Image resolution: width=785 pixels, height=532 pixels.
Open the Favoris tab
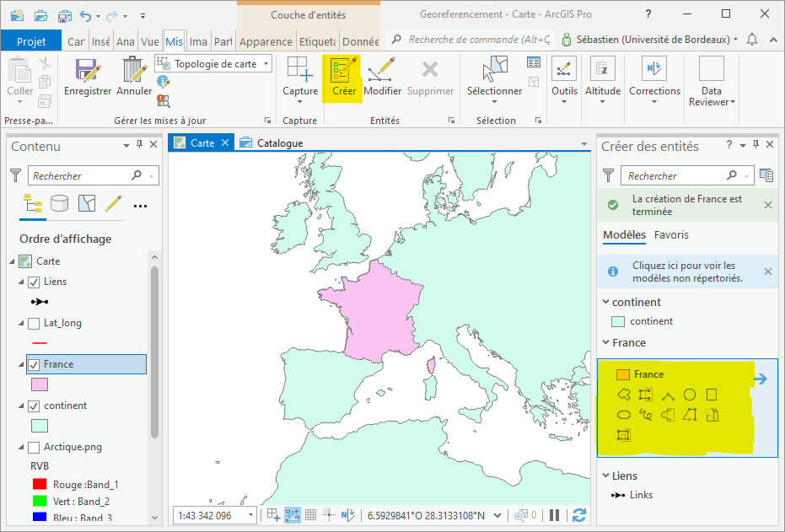(x=671, y=235)
